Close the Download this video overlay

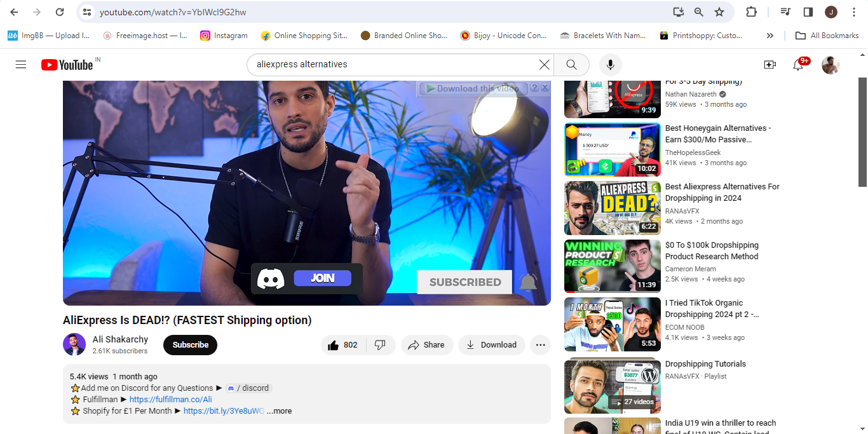pyautogui.click(x=545, y=88)
